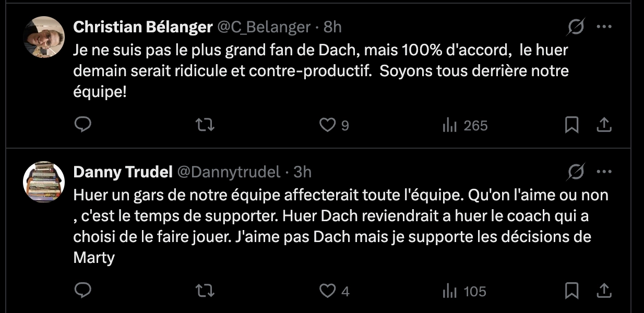
Task: Share Danny Trudel's tweet
Action: pyautogui.click(x=604, y=291)
